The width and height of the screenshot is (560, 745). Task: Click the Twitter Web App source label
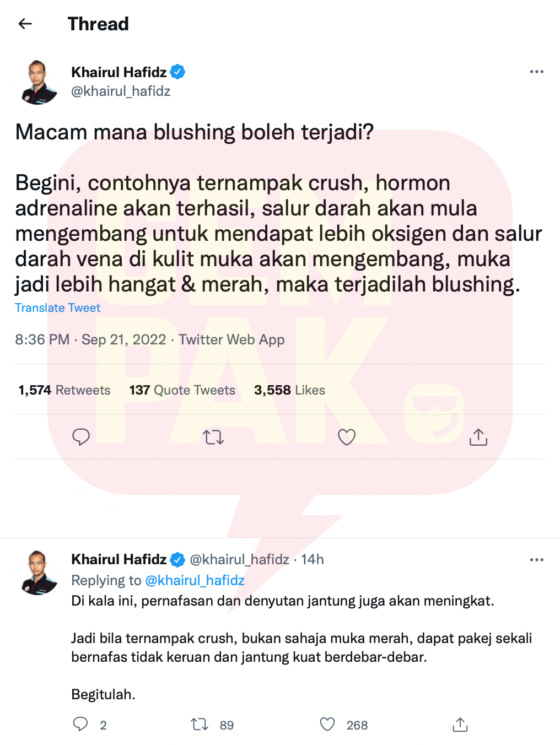[x=231, y=339]
